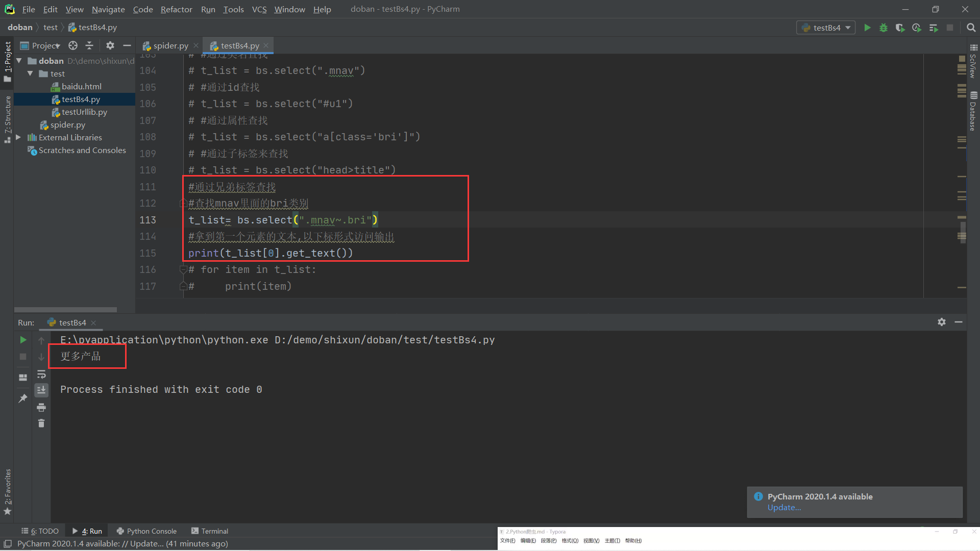Toggle soft-wrap in Run console

pos(41,374)
